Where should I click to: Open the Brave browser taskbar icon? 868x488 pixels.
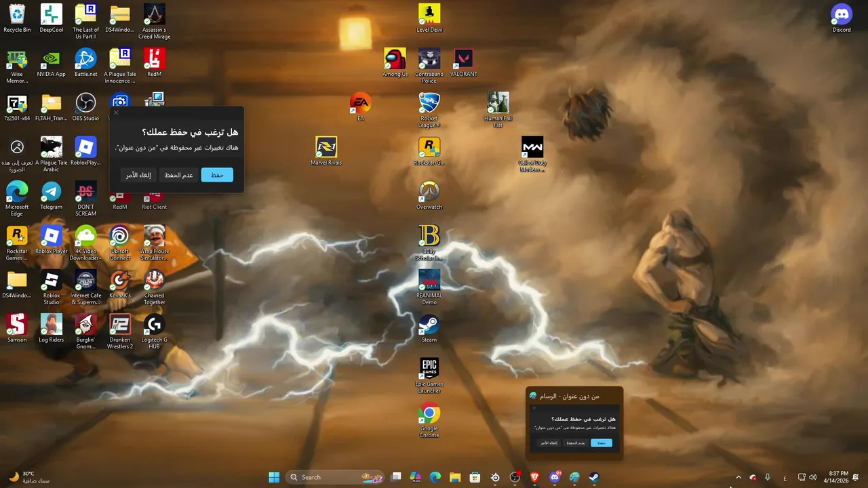(534, 477)
